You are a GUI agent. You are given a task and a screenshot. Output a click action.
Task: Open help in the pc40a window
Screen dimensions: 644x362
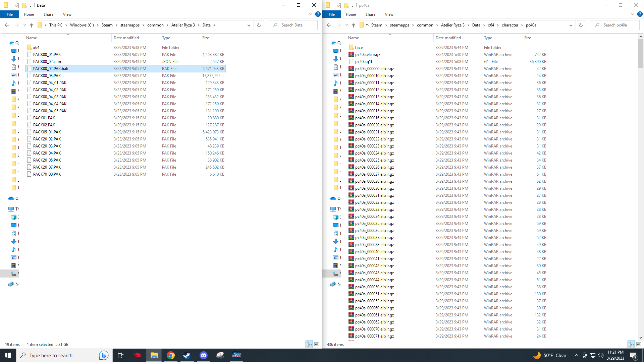click(x=640, y=14)
